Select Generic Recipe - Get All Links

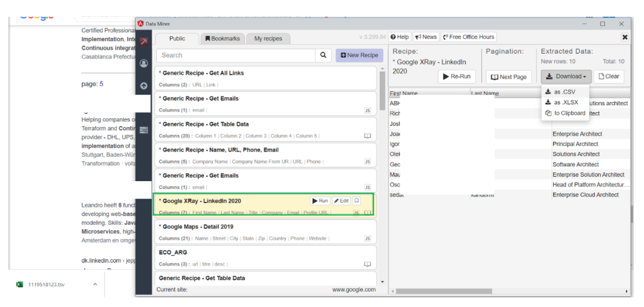coord(266,78)
